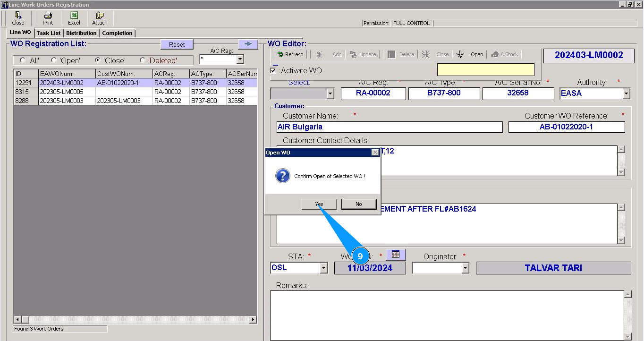The width and height of the screenshot is (644, 341).
Task: Open the WO date calendar picker
Action: (x=396, y=255)
